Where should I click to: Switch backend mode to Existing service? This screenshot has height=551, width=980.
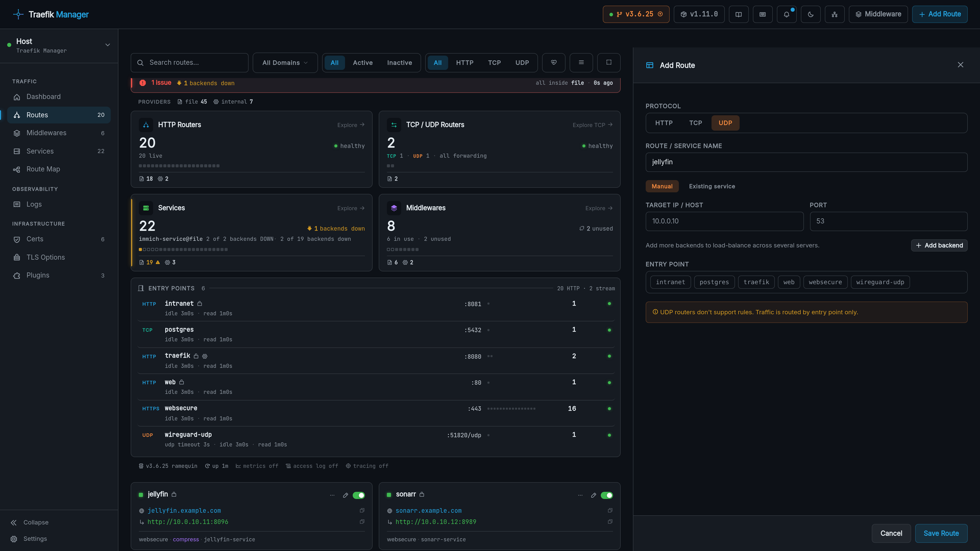(x=712, y=186)
